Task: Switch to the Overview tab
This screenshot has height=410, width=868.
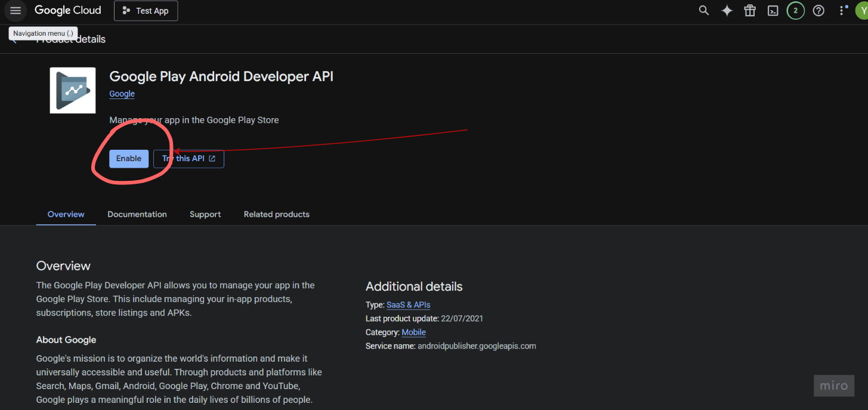Action: tap(66, 214)
